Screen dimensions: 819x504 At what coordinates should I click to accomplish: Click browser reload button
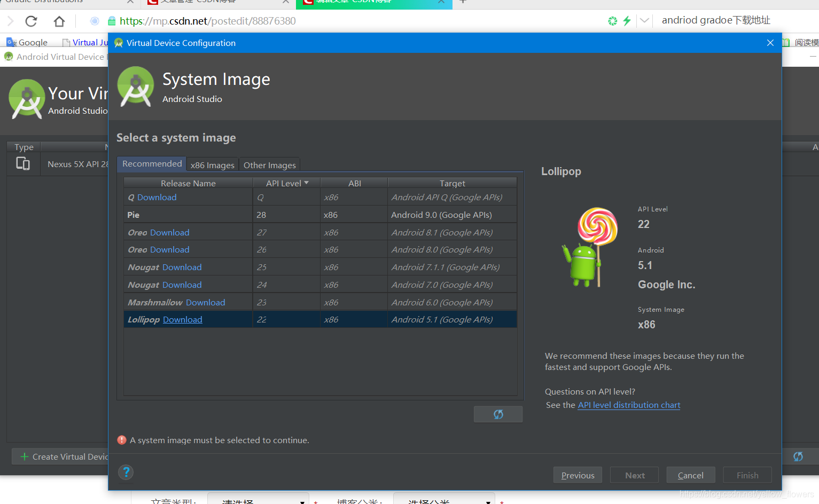coord(31,21)
